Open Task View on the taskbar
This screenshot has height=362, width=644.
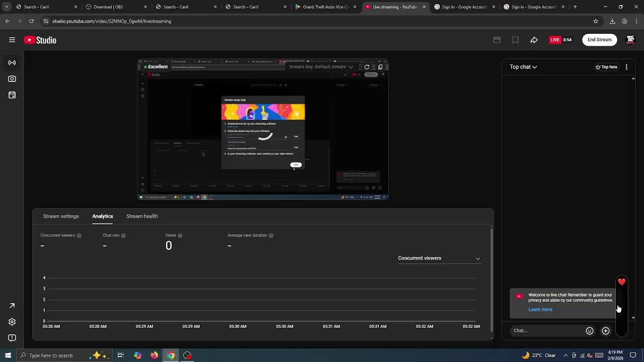coord(121,355)
